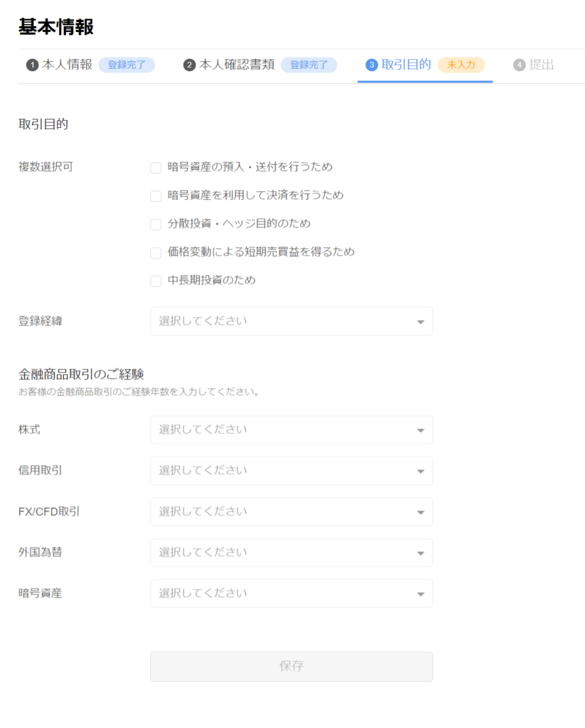This screenshot has width=585, height=728.
Task: Open the 株式 experience dropdown
Action: click(291, 430)
